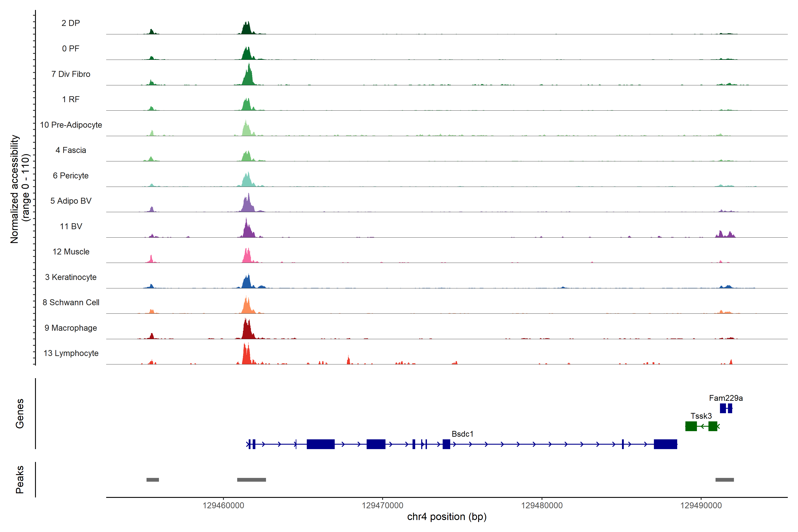
Task: Click the 8 Schwann Cell track label
Action: pyautogui.click(x=71, y=302)
